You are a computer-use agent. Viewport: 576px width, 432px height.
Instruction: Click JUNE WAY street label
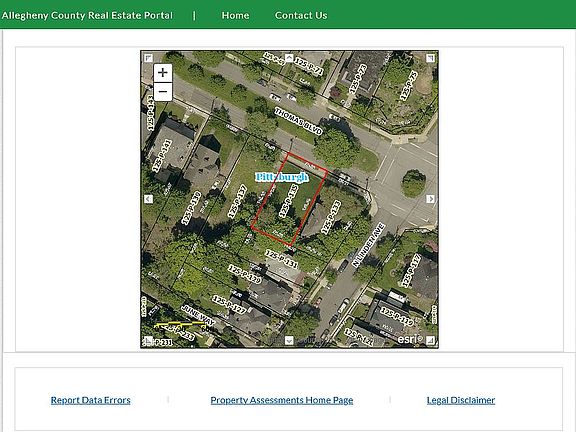click(x=198, y=315)
